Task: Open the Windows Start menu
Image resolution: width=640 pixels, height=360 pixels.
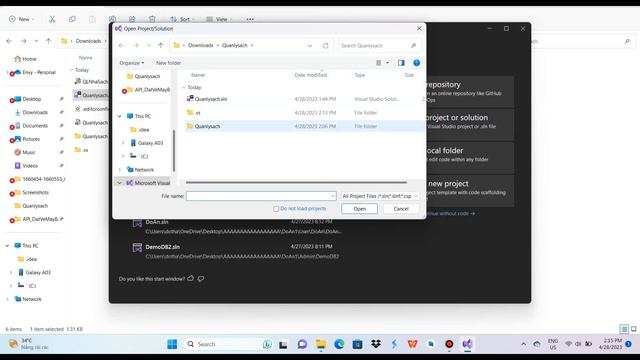Action: (172, 344)
